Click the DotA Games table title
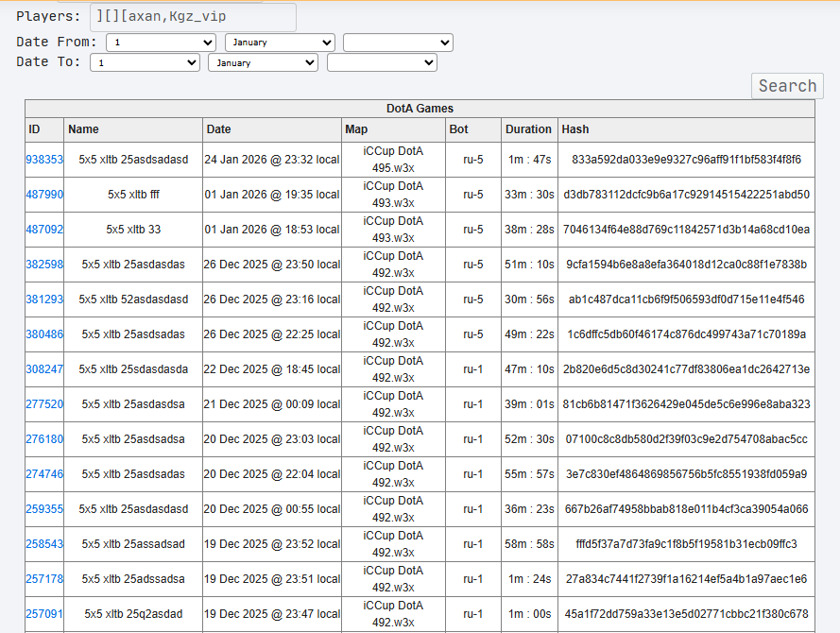Screen dimensions: 840x633 (420, 109)
